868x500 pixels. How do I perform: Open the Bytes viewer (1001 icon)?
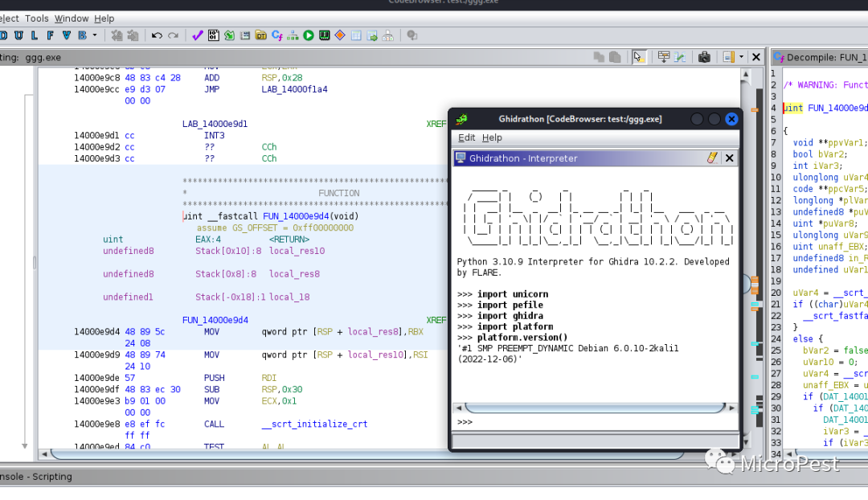coord(214,35)
